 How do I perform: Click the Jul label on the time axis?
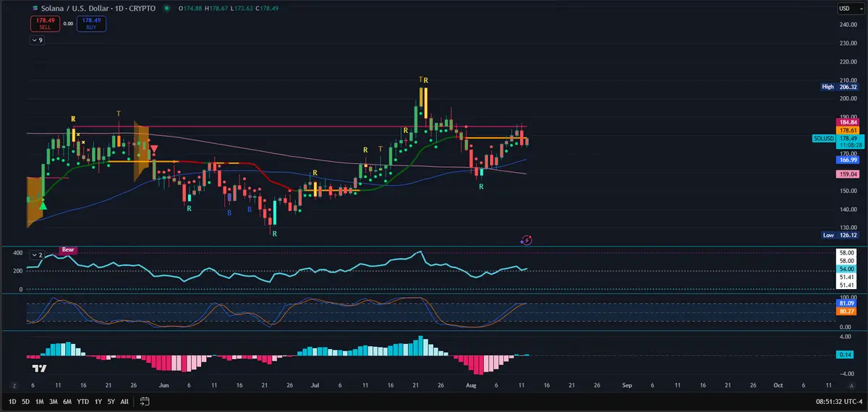315,386
